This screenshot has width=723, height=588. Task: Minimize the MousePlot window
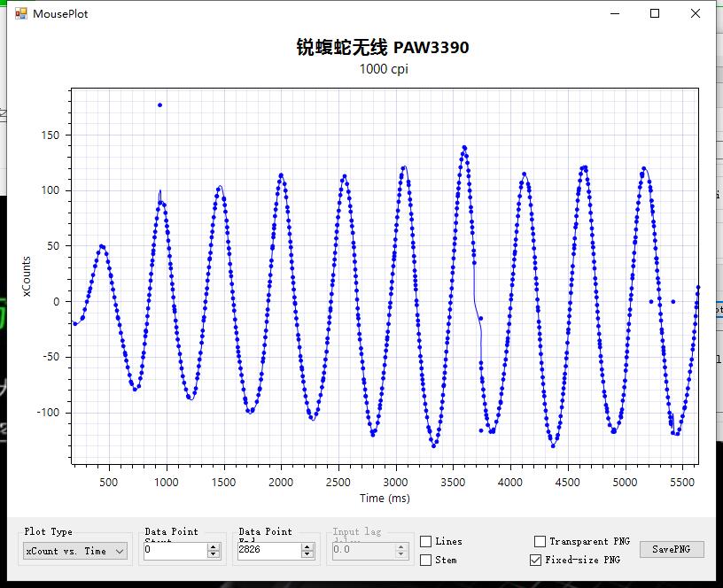615,13
